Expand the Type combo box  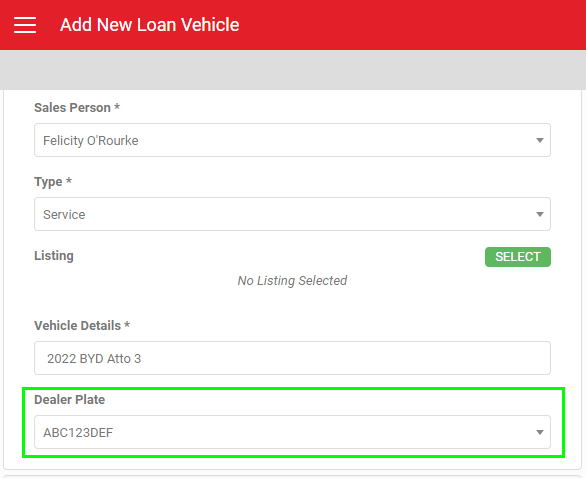click(292, 214)
